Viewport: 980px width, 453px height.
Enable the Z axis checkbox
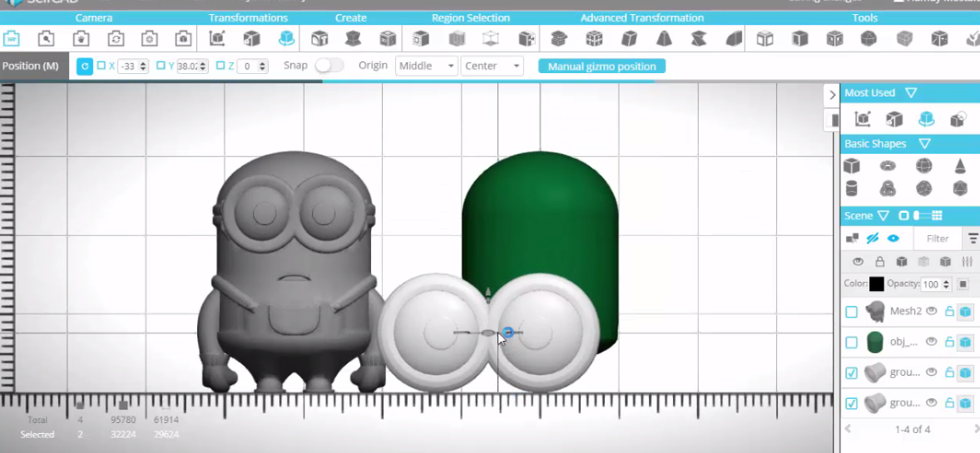click(x=220, y=66)
